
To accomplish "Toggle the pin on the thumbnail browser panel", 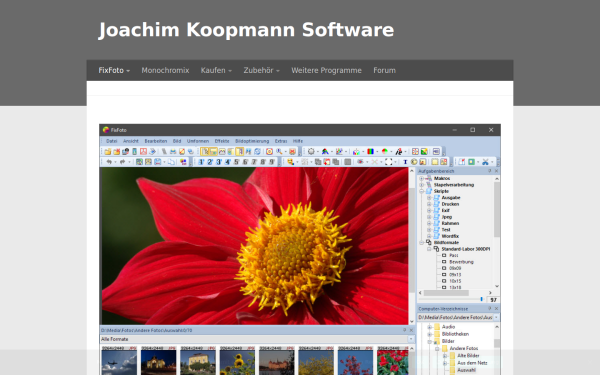I will (x=404, y=330).
